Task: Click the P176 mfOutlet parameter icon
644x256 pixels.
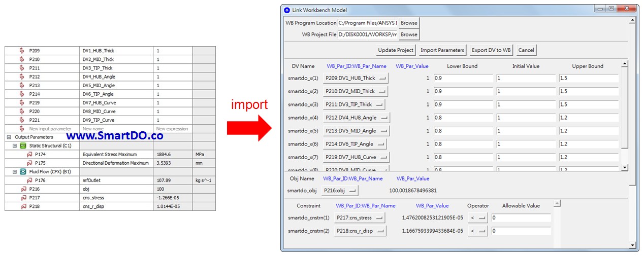Action: coord(29,180)
